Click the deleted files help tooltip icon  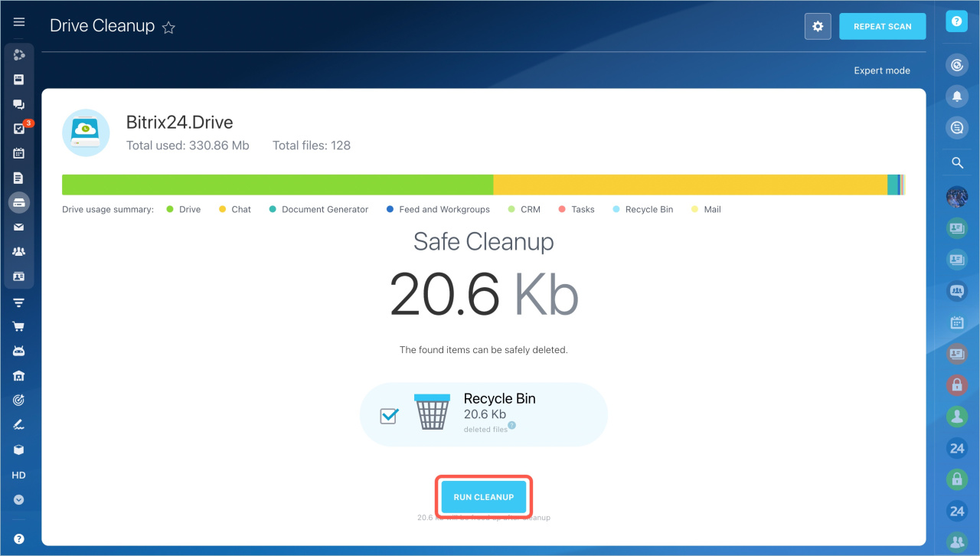pyautogui.click(x=512, y=426)
